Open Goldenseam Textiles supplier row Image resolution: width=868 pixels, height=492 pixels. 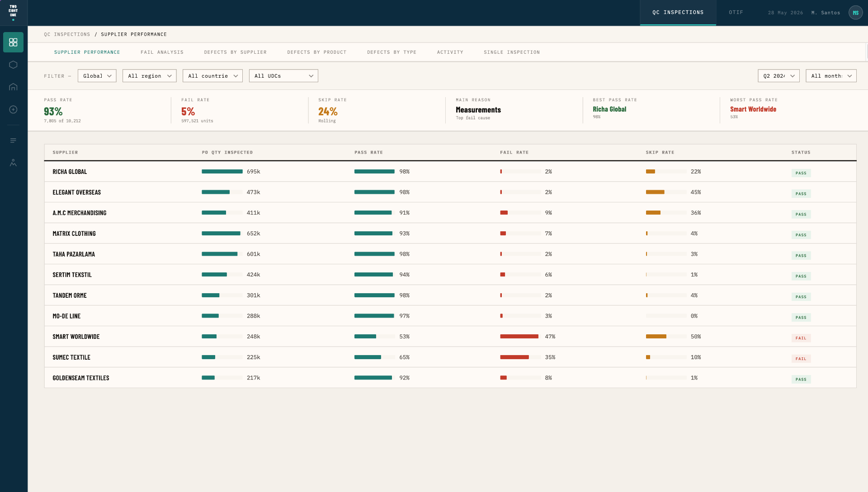[x=450, y=378]
